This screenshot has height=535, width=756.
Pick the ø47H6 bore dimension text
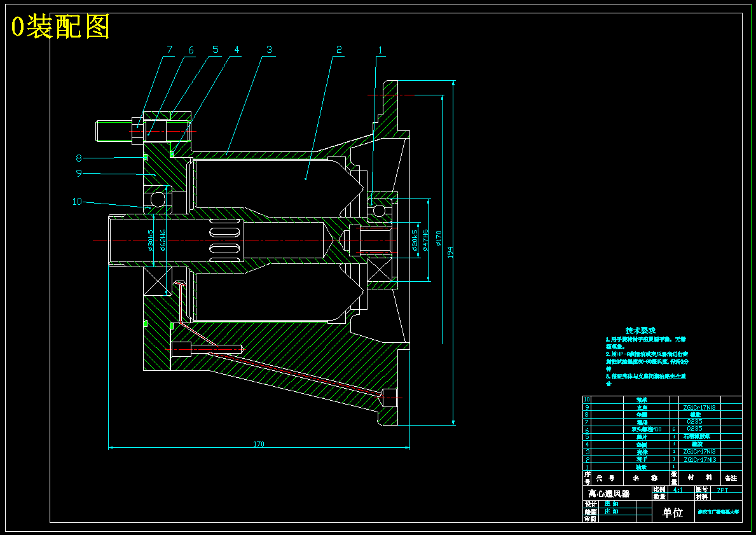click(x=425, y=240)
